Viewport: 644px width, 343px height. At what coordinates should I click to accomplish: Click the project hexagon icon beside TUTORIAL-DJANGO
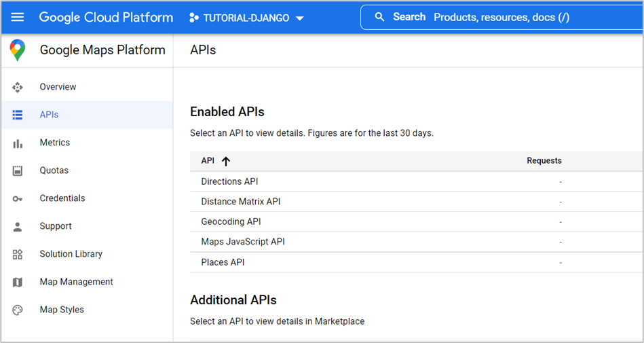tap(194, 18)
